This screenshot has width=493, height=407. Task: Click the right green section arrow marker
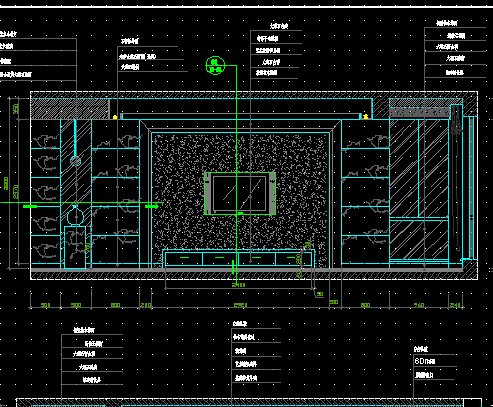pyautogui.click(x=152, y=207)
